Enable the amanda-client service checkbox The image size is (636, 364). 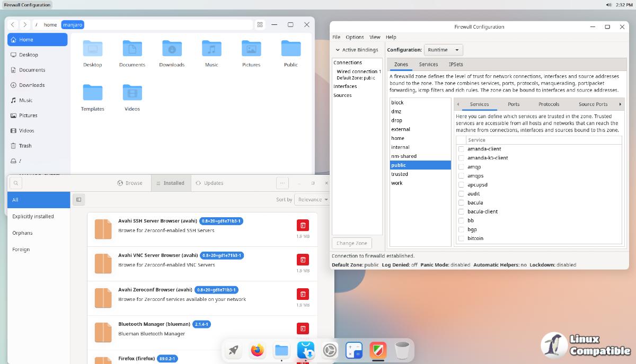point(461,149)
